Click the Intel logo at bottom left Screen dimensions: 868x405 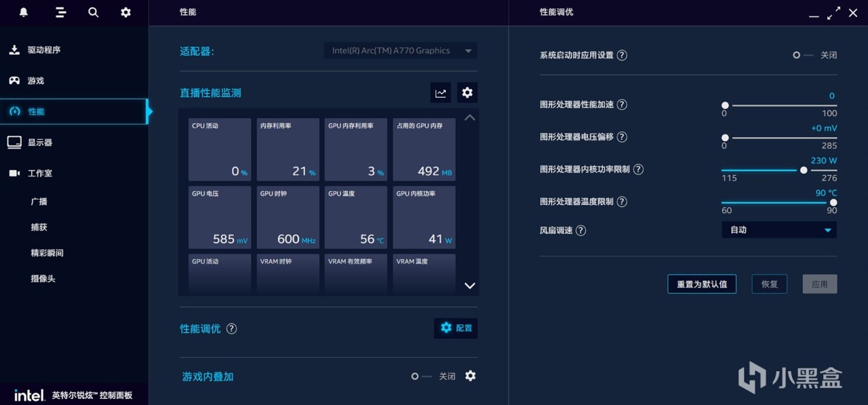point(30,395)
